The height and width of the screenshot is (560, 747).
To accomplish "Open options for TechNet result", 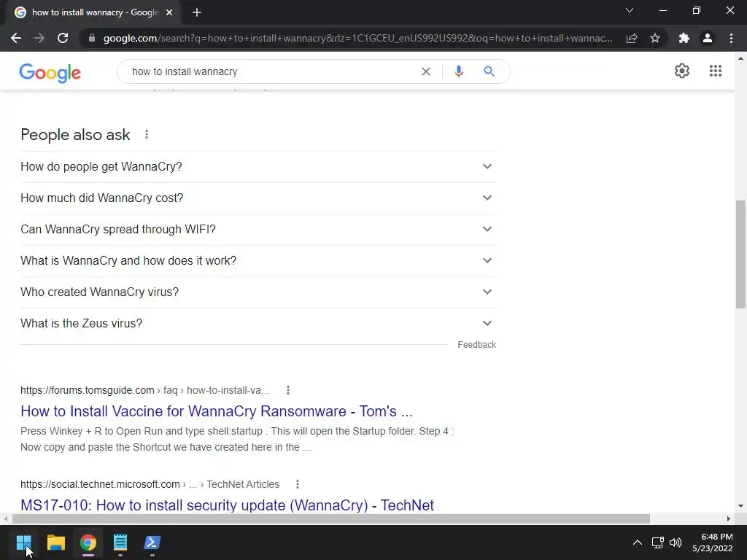I will coord(298,484).
